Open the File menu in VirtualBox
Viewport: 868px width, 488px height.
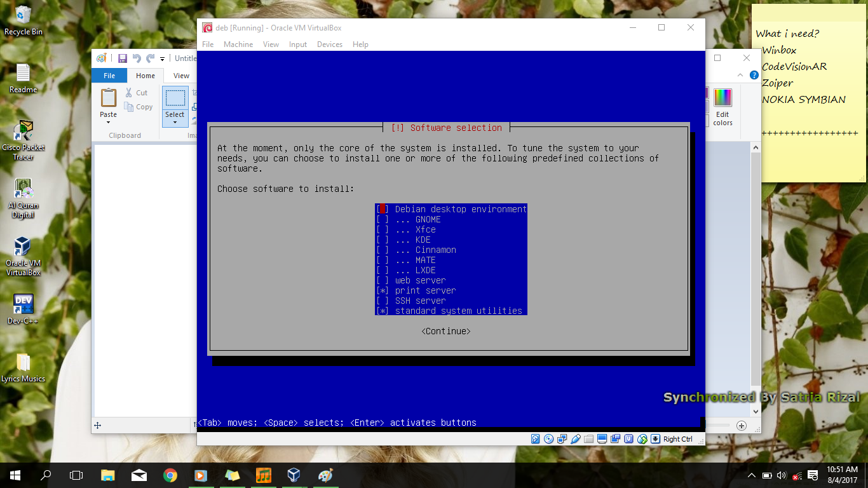coord(208,44)
